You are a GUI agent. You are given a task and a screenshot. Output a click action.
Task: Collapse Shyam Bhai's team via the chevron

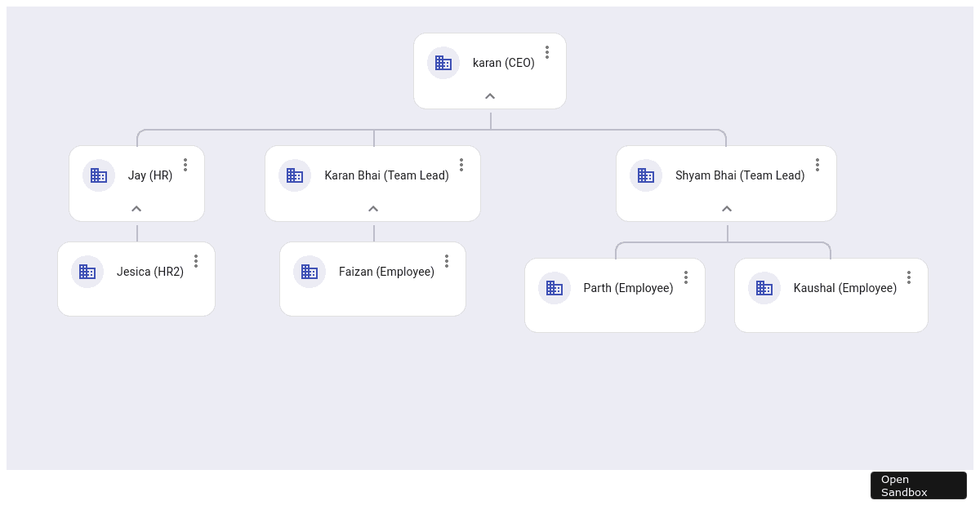click(x=726, y=209)
